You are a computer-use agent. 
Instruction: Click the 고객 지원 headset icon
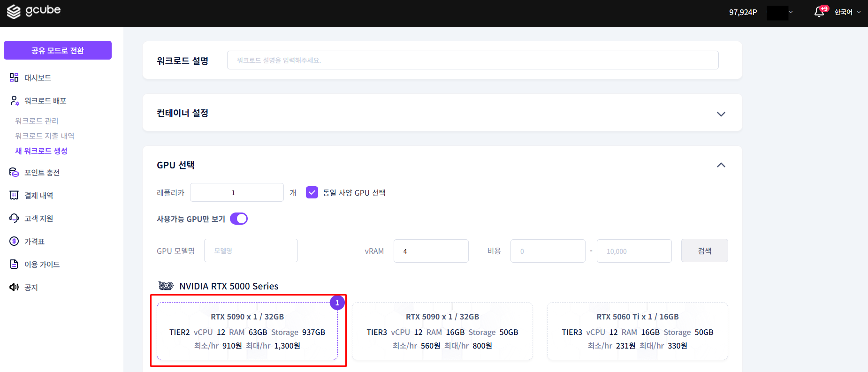click(14, 218)
